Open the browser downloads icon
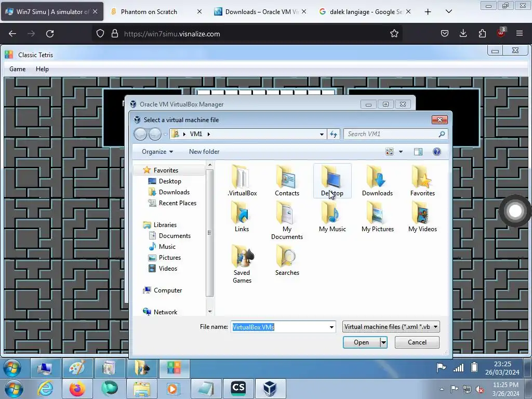Image resolution: width=532 pixels, height=399 pixels. [x=463, y=33]
